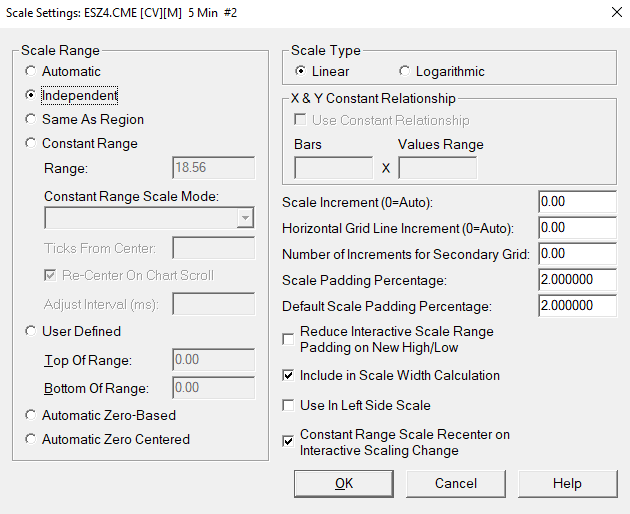Switch scale type to Logarithmic
Image resolution: width=630 pixels, height=514 pixels.
pos(405,72)
